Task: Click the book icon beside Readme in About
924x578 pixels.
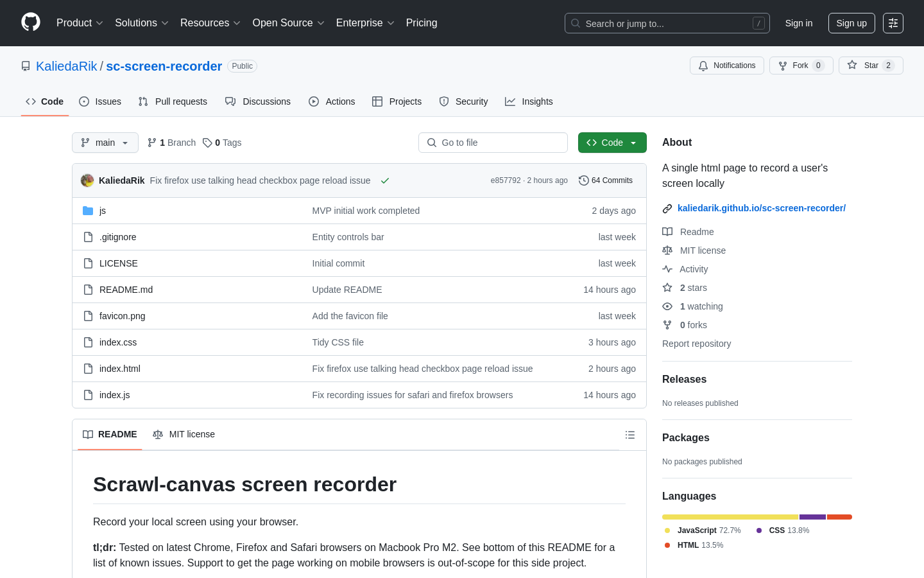Action: click(x=667, y=232)
